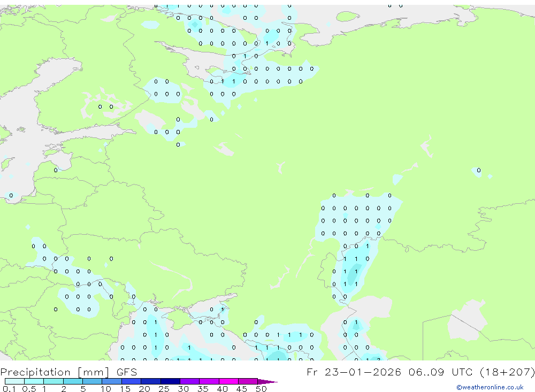Select the 15–20 mm blue legend swatch

pos(131,381)
